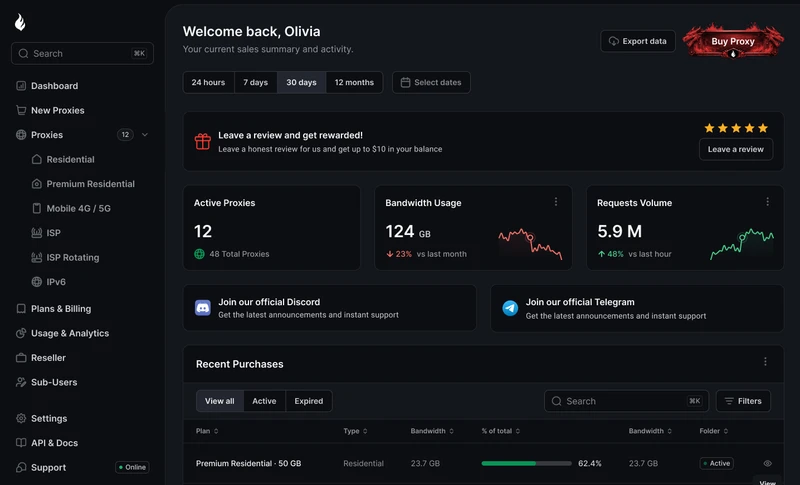This screenshot has width=800, height=485.
Task: Click the Buy Proxy button
Action: (733, 41)
